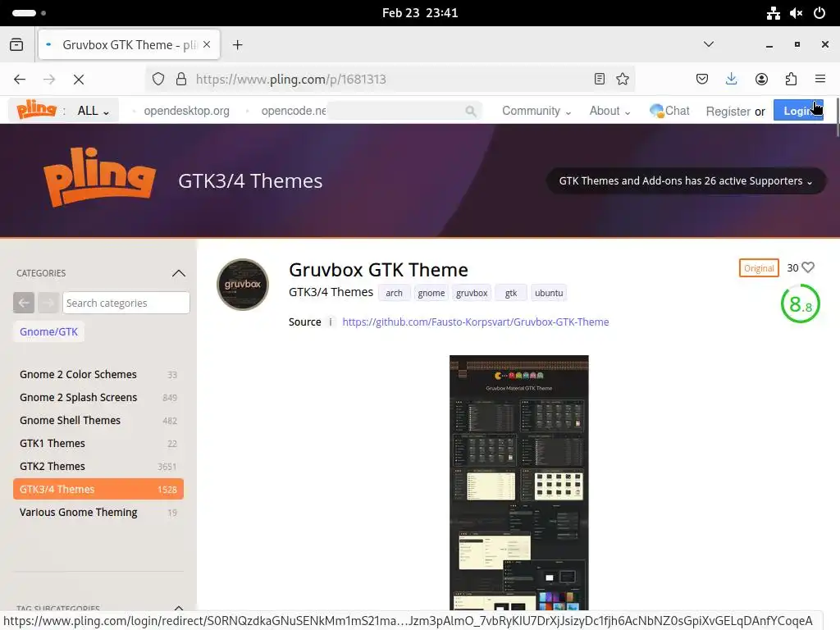Click the site security padlock icon
840x630 pixels.
[181, 80]
